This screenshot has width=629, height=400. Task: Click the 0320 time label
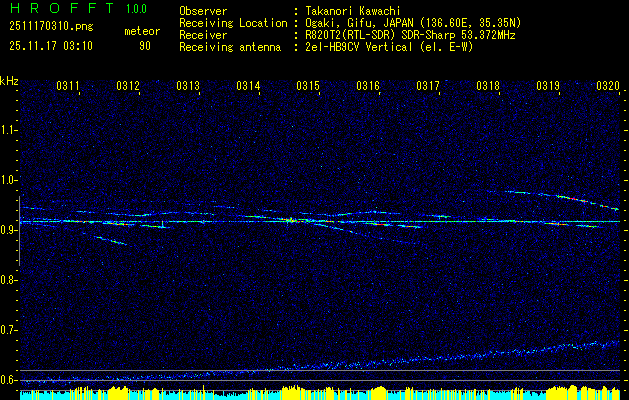click(x=608, y=86)
